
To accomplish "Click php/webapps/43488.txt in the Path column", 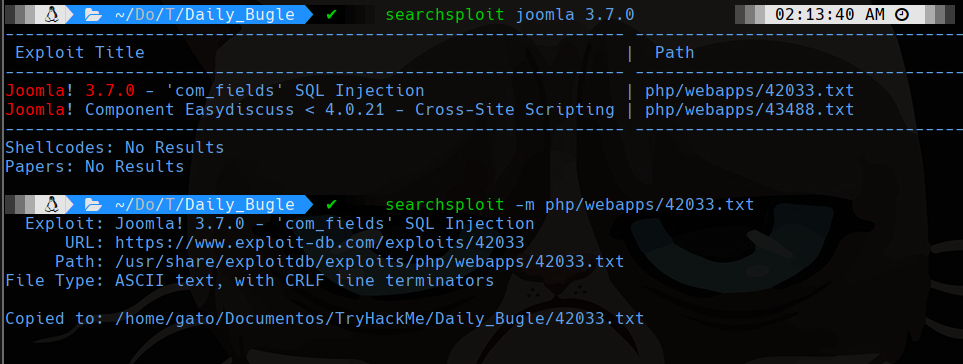I will 749,110.
